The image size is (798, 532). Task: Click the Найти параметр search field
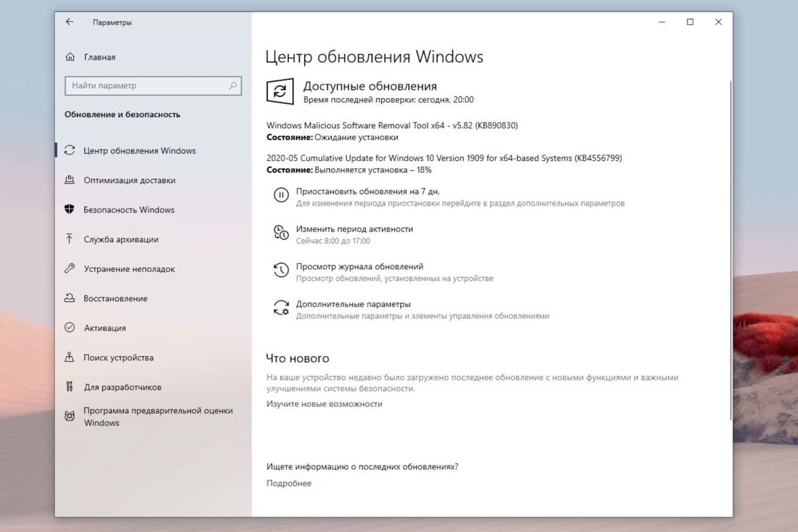click(x=153, y=85)
